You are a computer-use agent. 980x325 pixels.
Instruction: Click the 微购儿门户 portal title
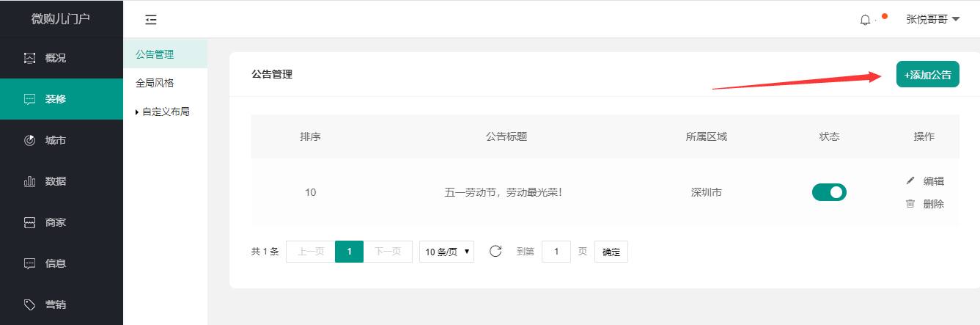61,19
